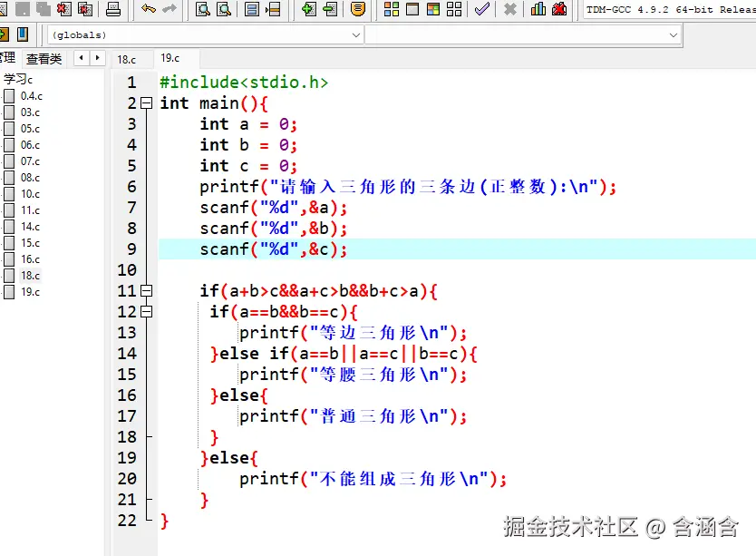Open file 10.c in project tree
The width and height of the screenshot is (756, 556).
click(x=30, y=194)
